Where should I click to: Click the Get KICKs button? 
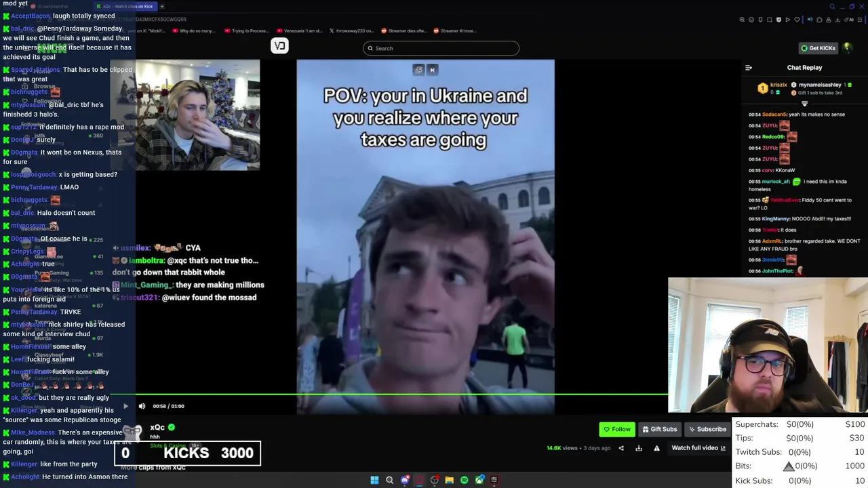[x=818, y=48]
